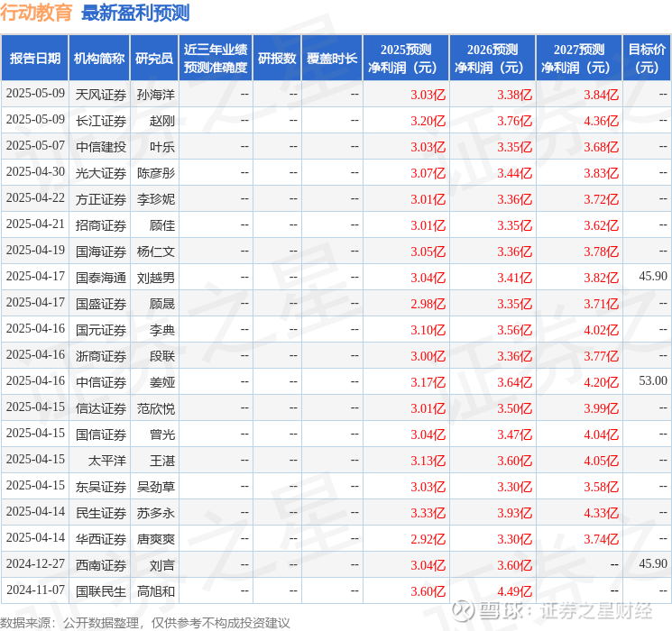The height and width of the screenshot is (631, 672).
Task: Click the 近三年业绩预测准确度 column header
Action: tap(216, 59)
